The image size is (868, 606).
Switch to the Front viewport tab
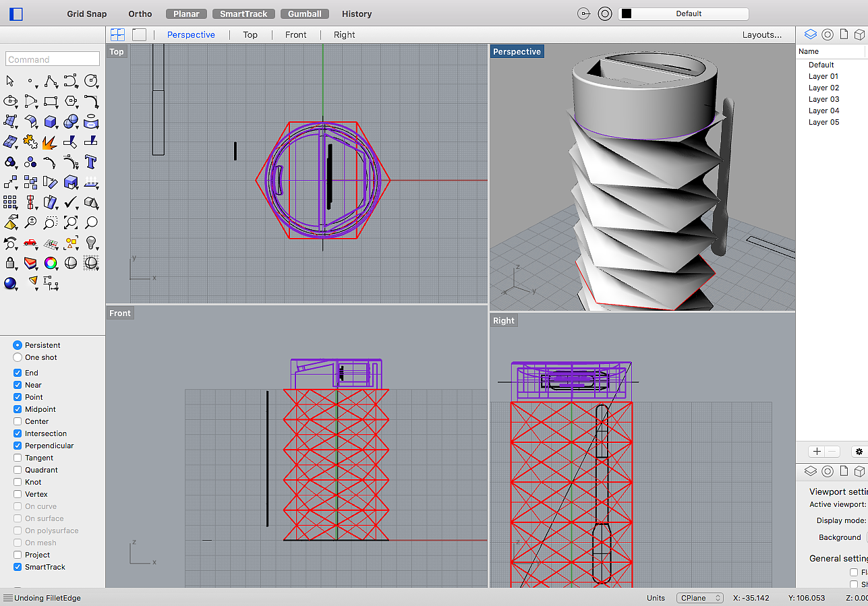point(295,34)
